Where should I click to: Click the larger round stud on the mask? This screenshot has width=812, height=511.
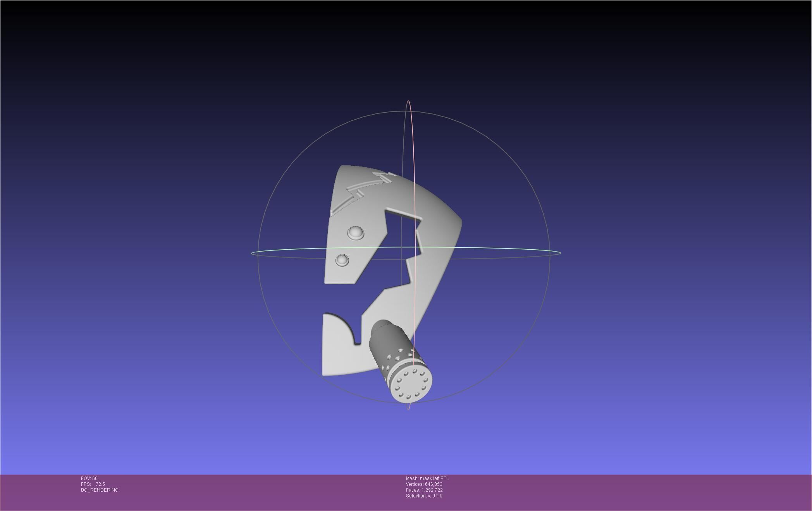point(355,233)
